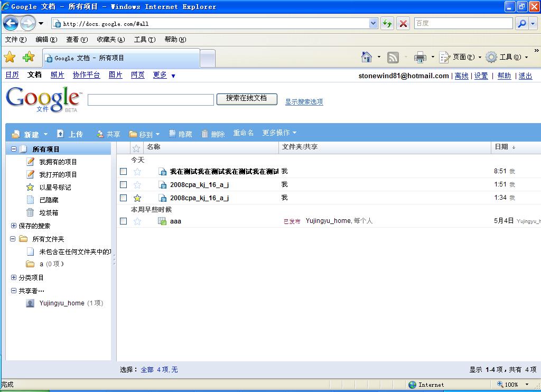Open the 工具(T) menu
The image size is (541, 392).
tap(145, 40)
